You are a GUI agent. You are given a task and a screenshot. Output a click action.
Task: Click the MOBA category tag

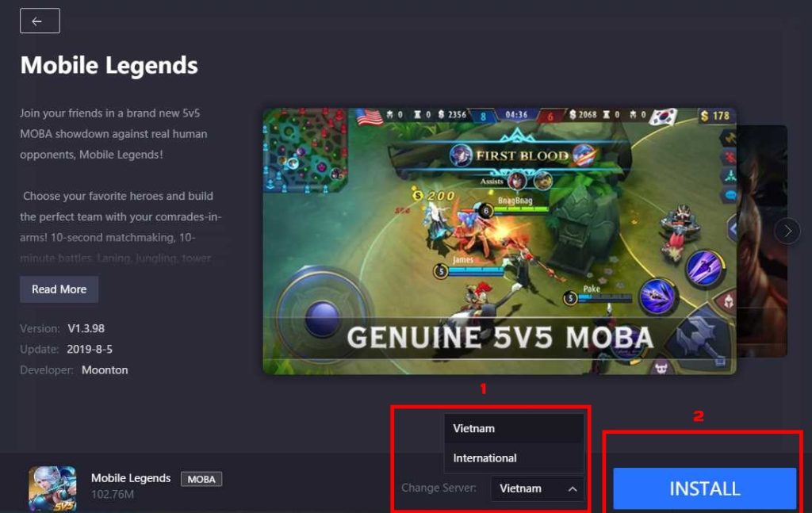(201, 479)
